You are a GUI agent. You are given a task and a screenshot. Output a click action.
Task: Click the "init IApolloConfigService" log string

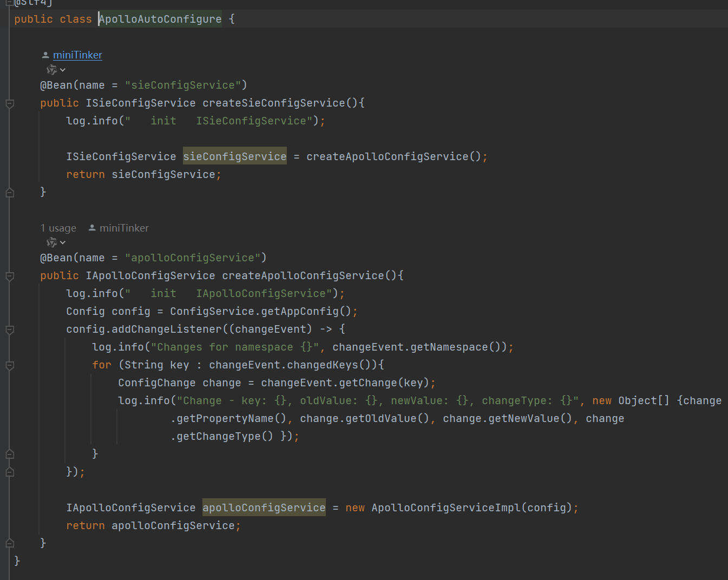[228, 293]
